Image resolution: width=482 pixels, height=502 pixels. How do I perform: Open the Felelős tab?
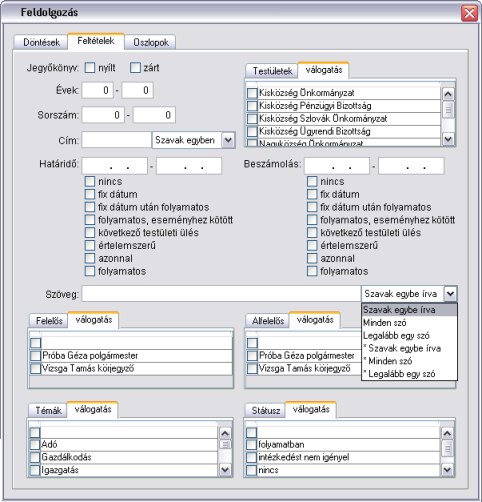coord(49,321)
